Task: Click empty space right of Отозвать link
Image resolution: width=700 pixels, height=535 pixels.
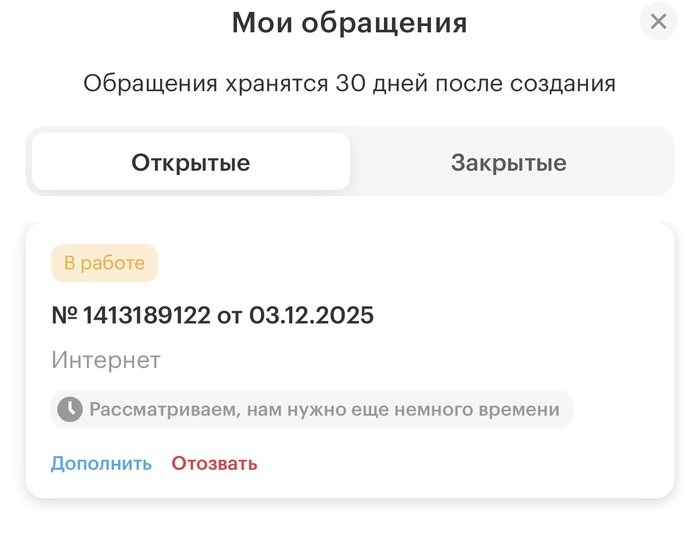Action: tap(450, 463)
